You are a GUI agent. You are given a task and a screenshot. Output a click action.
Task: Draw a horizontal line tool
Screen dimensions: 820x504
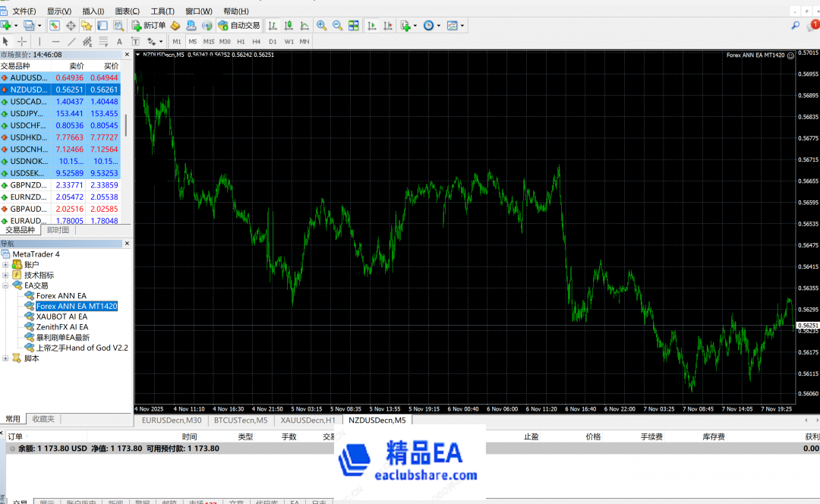pos(55,41)
